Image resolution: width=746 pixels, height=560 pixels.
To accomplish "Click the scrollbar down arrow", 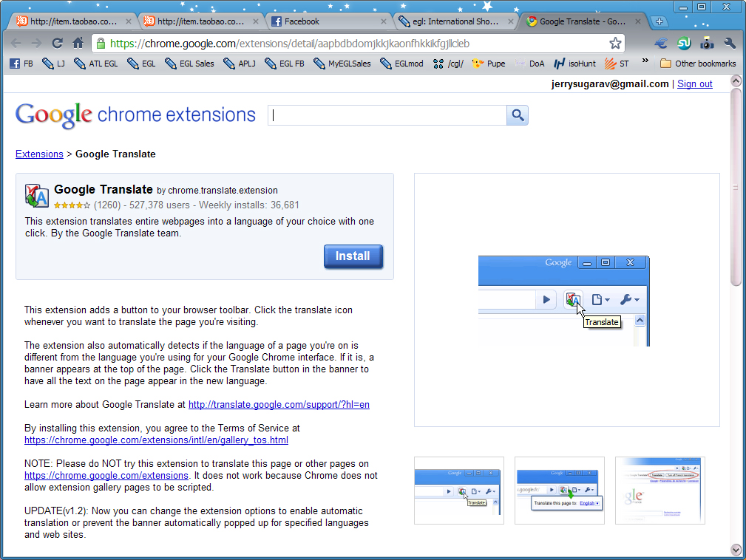I will (736, 550).
